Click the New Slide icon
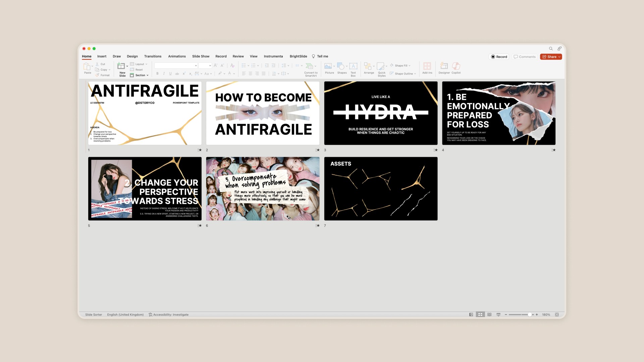The image size is (644, 362). pos(121,66)
